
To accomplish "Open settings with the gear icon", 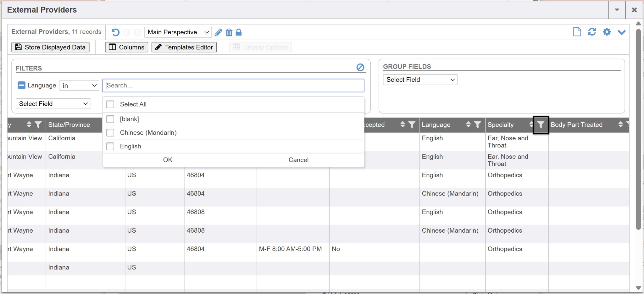I will [x=607, y=32].
